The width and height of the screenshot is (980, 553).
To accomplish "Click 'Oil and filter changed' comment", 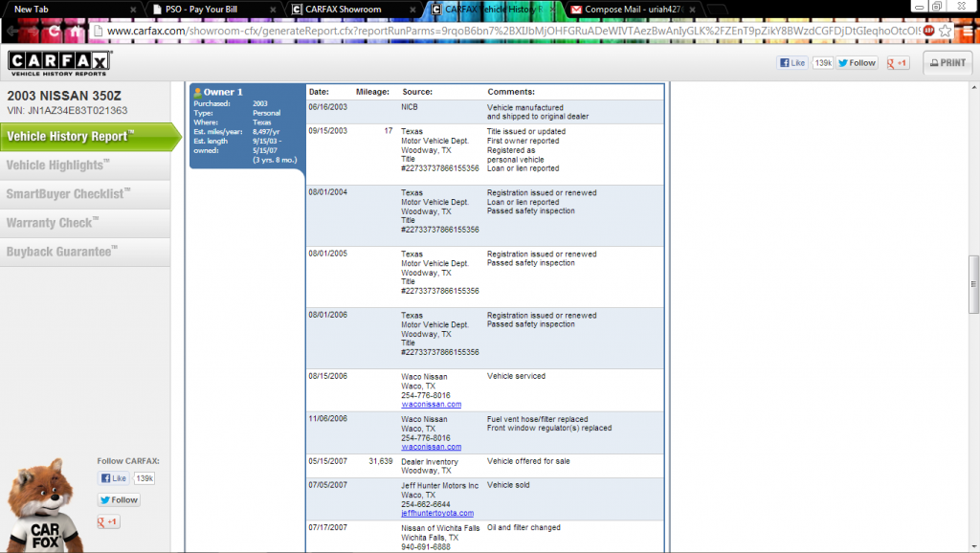I will tap(523, 527).
